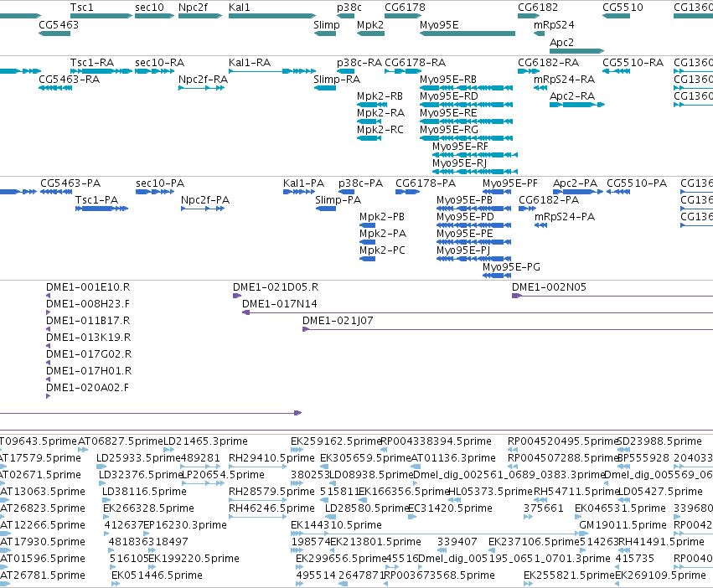Open protein Apc2-PA

coord(576,183)
